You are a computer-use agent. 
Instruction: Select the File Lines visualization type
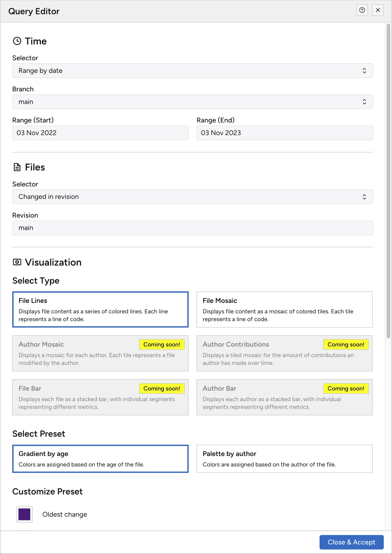pos(100,310)
